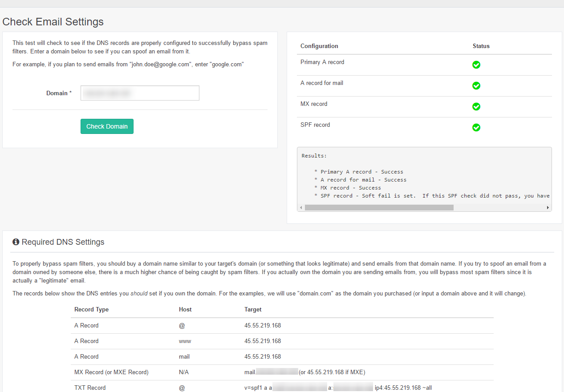Click inside the Domain input field
The image size is (564, 392).
139,93
